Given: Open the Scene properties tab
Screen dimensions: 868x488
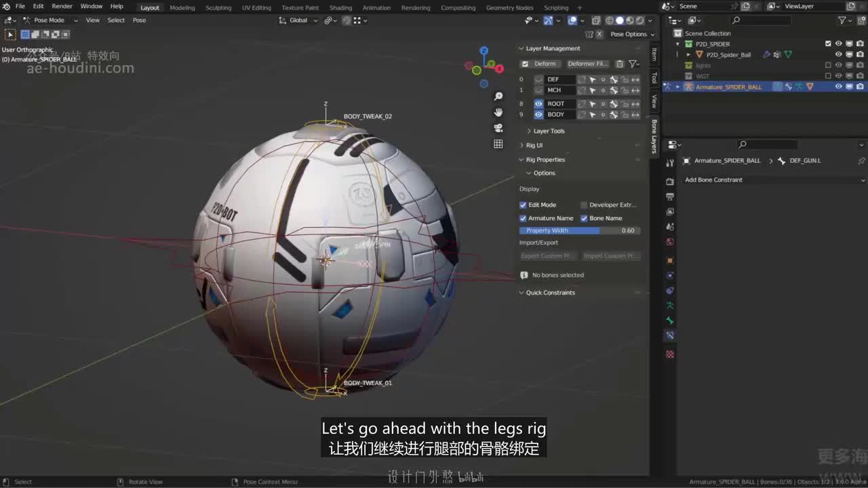Looking at the screenshot, I should (670, 226).
